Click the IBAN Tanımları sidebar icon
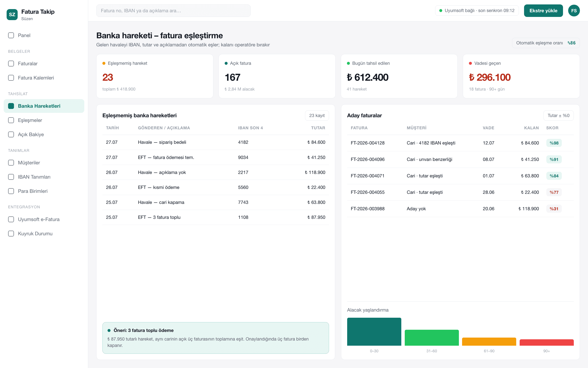This screenshot has width=588, height=368. click(11, 177)
